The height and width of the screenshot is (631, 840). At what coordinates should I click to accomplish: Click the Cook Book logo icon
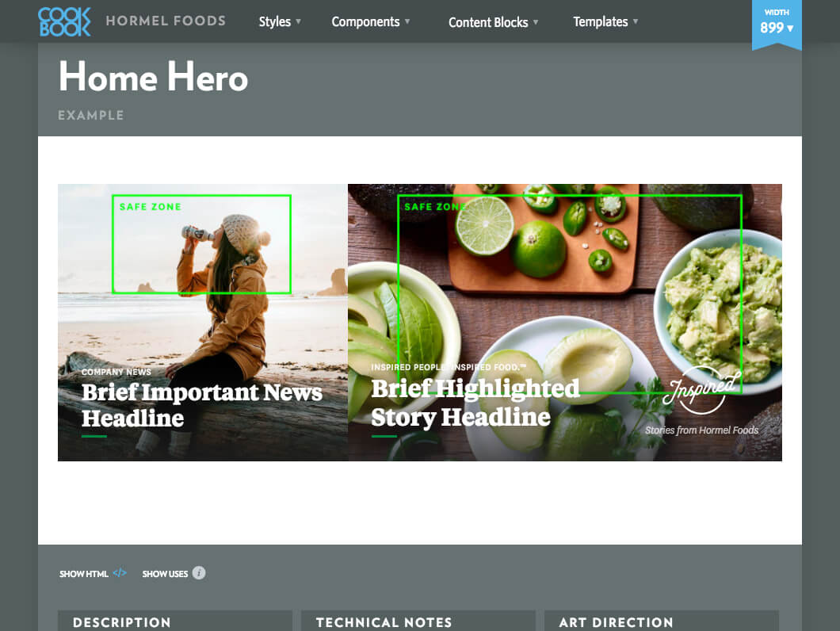pos(64,21)
